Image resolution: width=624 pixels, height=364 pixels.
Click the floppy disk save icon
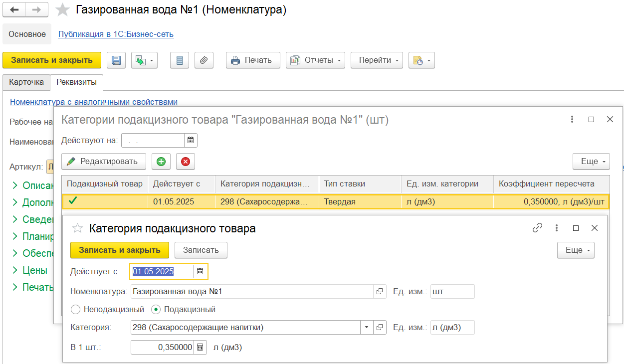116,60
